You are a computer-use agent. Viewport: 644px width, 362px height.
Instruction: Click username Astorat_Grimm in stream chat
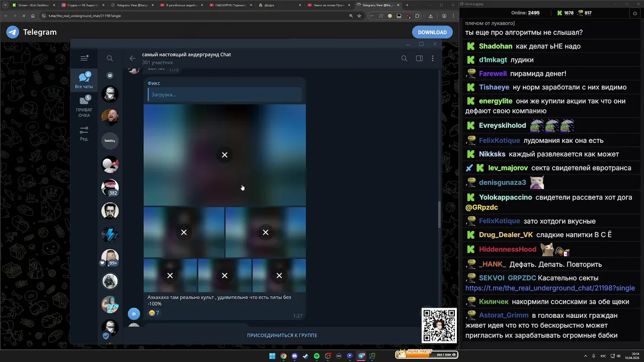[504, 315]
